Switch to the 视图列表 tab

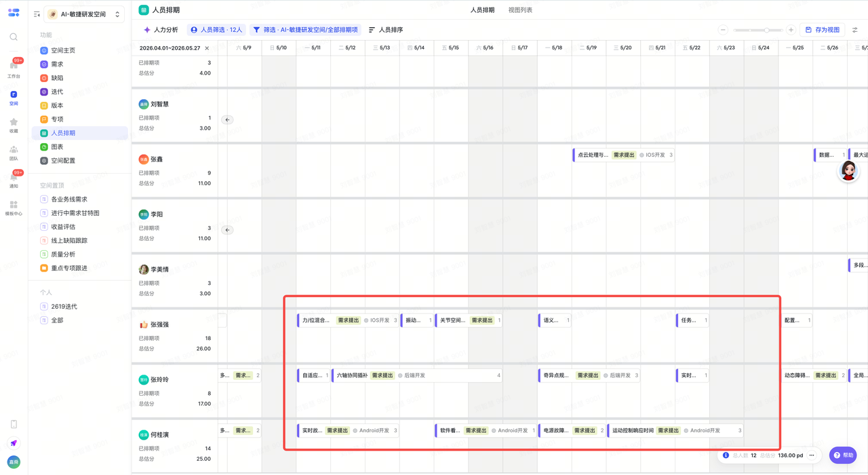(x=520, y=10)
